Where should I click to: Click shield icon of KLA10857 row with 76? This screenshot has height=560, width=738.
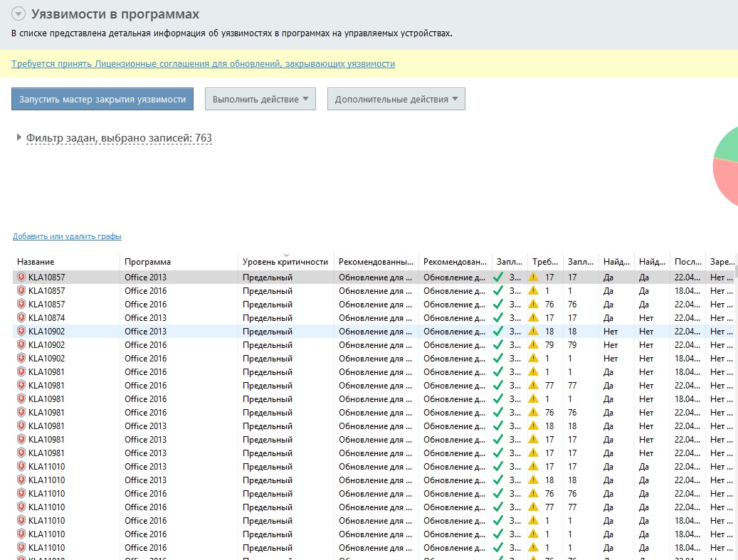[21, 305]
